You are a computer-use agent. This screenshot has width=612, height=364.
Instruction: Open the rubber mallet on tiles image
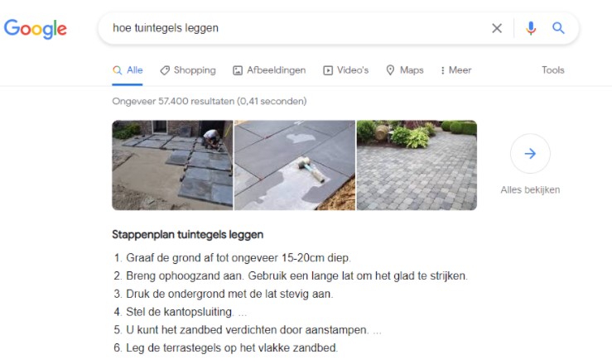coord(295,165)
